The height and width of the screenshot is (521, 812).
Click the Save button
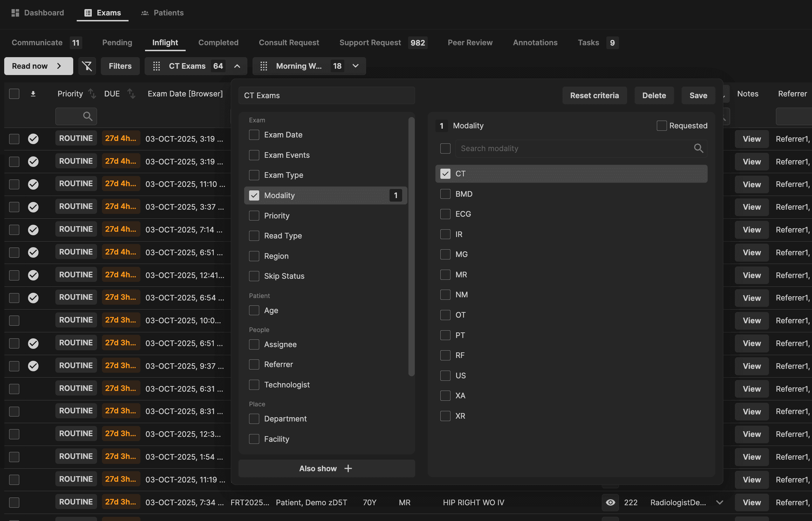698,95
